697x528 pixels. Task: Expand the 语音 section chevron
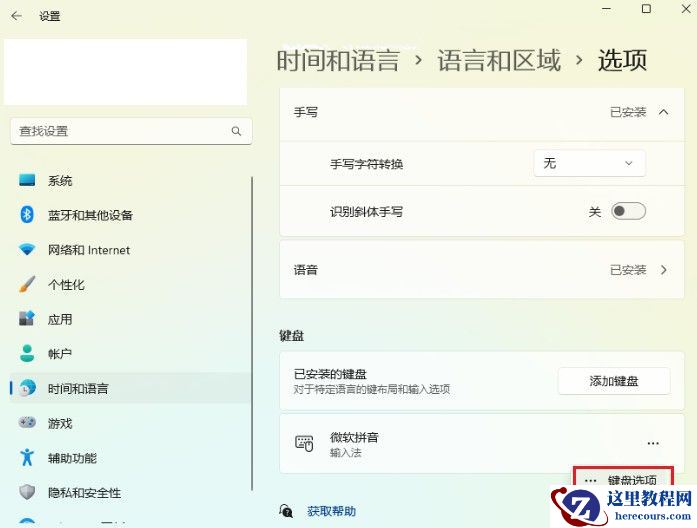[x=664, y=270]
